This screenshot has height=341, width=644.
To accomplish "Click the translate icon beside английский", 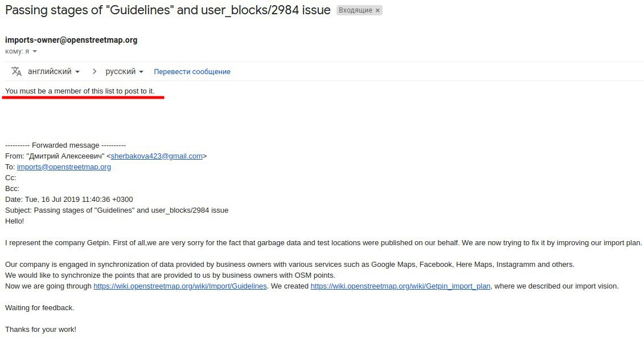I will click(17, 72).
